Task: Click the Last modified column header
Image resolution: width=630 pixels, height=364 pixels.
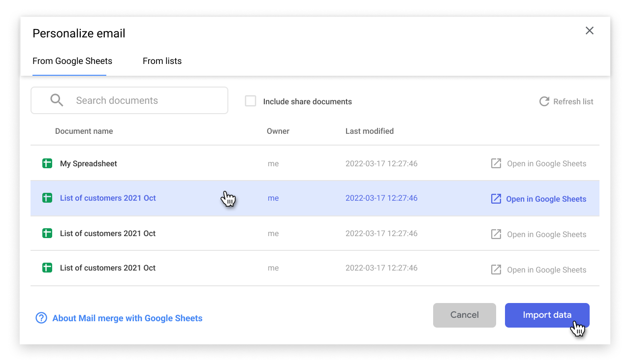Action: (370, 131)
